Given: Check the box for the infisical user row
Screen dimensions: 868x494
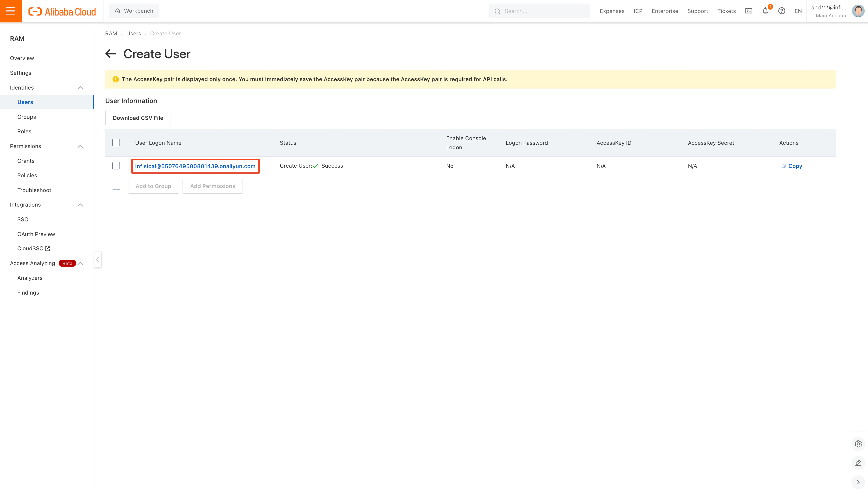Looking at the screenshot, I should tap(116, 166).
